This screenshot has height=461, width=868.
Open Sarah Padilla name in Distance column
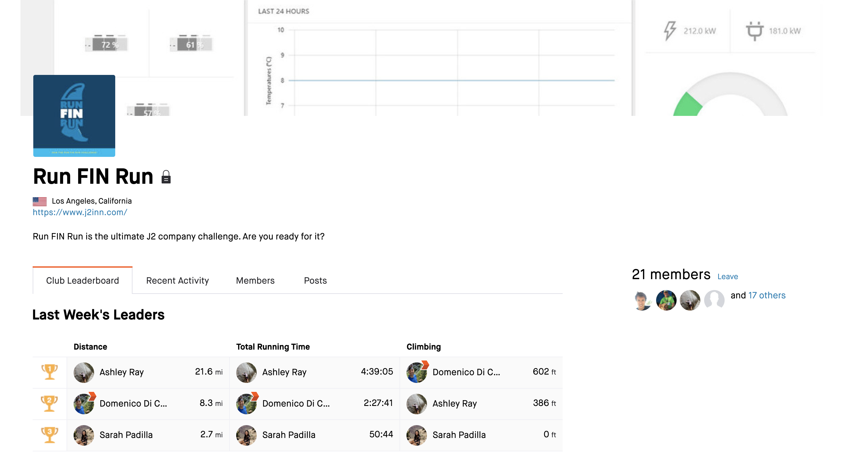(x=126, y=435)
